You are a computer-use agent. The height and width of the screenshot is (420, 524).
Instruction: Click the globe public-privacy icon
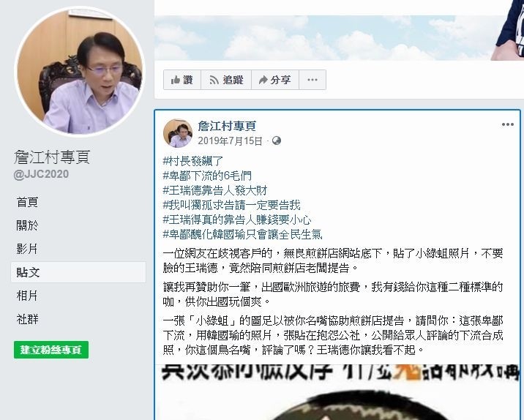[x=277, y=140]
